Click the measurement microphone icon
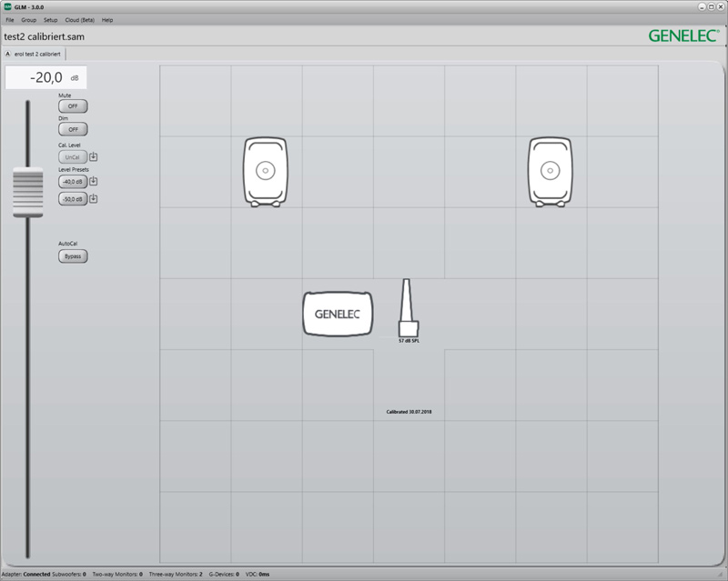This screenshot has width=728, height=581. click(408, 309)
